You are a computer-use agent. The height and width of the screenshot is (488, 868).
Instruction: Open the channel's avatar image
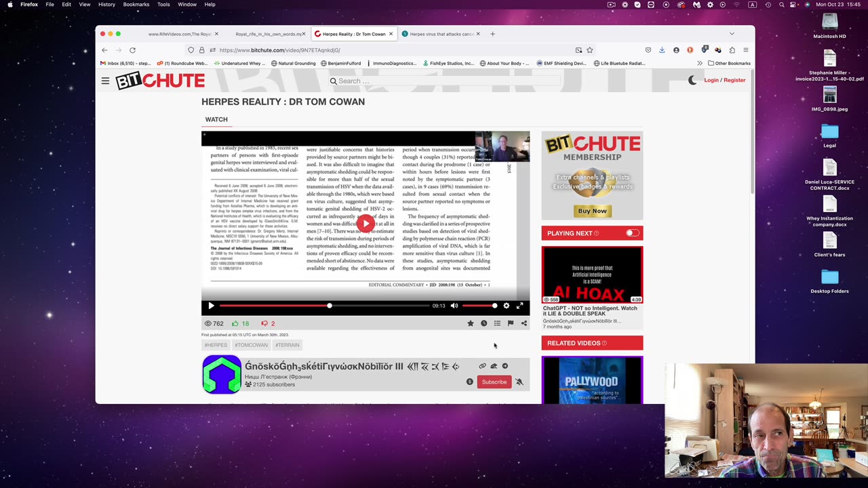pos(222,374)
